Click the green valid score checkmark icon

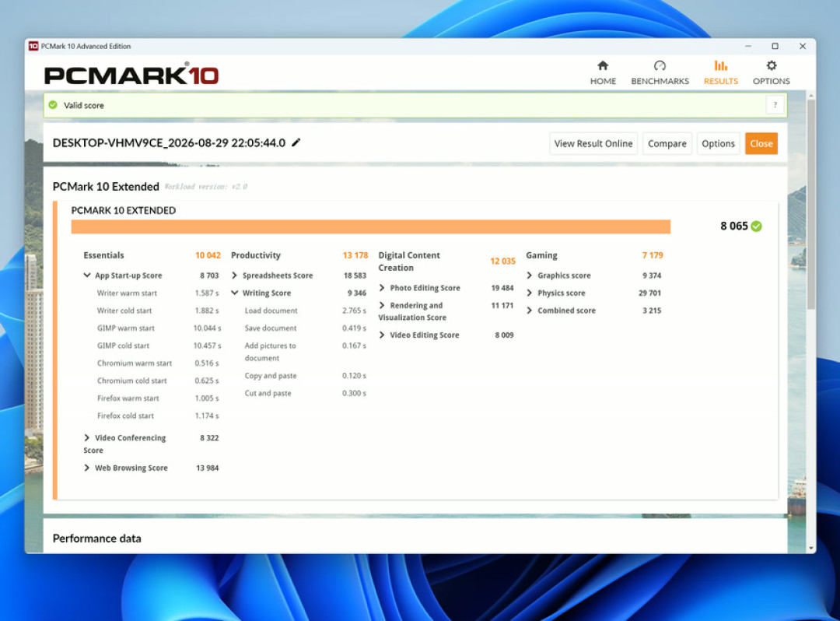click(53, 105)
